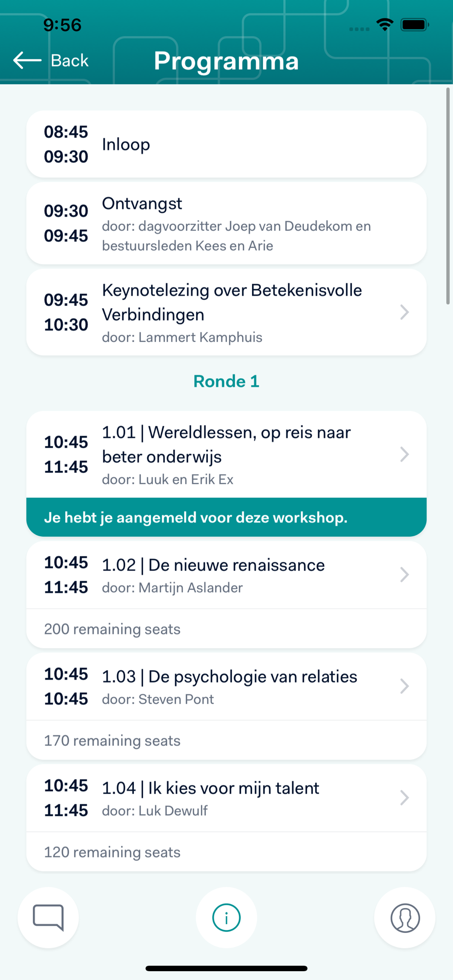Tap the battery status icon

tap(415, 24)
